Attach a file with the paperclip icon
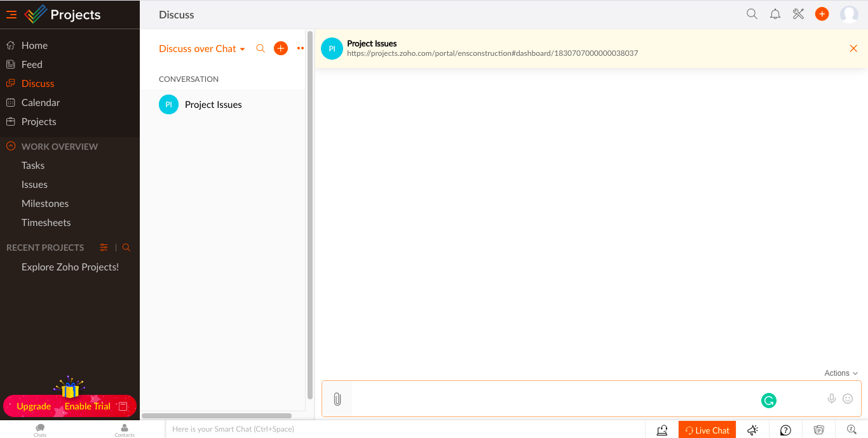The width and height of the screenshot is (868, 438). [x=337, y=399]
